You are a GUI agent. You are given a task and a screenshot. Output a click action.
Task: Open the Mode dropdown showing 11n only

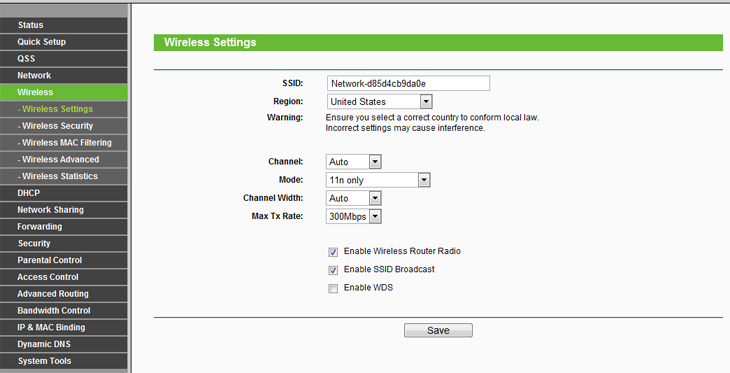click(x=378, y=180)
